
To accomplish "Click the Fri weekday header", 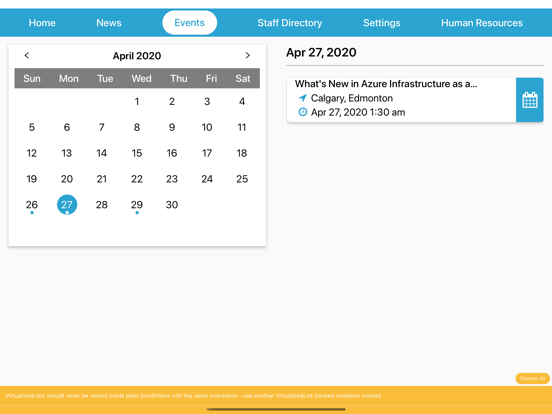I will 211,78.
